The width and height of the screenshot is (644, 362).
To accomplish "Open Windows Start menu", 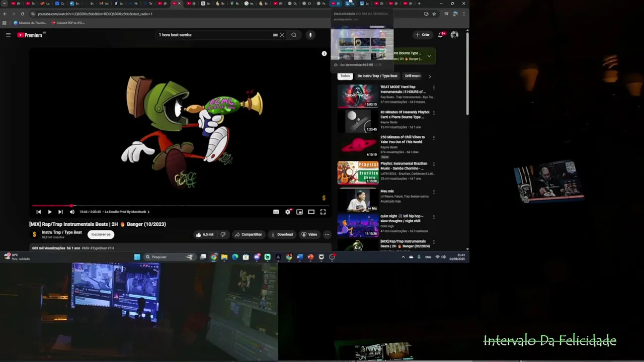I will (x=137, y=257).
